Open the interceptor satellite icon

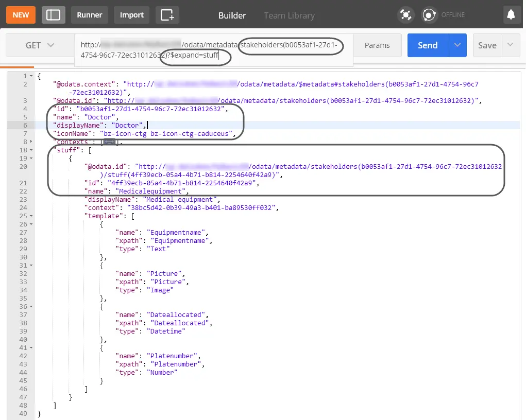pos(405,15)
